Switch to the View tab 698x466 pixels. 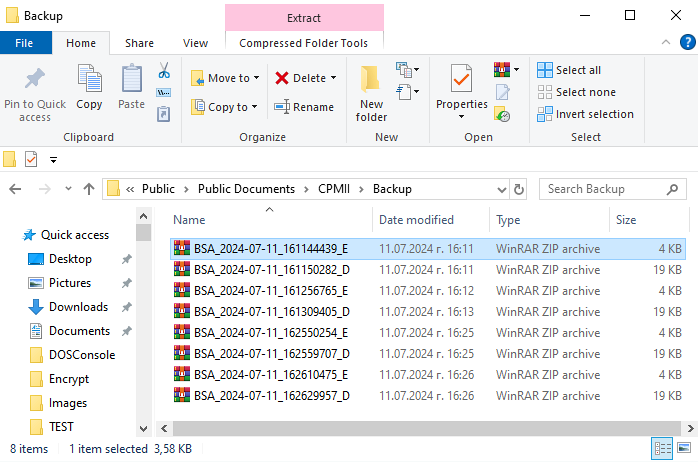pos(195,43)
